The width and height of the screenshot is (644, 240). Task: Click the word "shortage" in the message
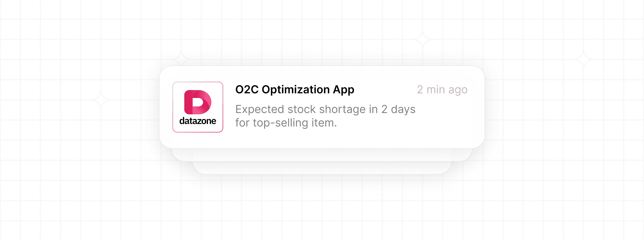(x=342, y=109)
